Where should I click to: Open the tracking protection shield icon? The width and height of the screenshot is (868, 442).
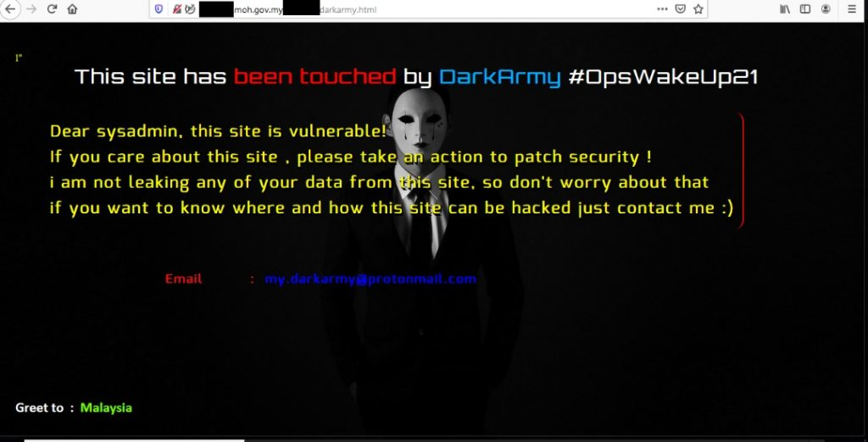pos(159,9)
